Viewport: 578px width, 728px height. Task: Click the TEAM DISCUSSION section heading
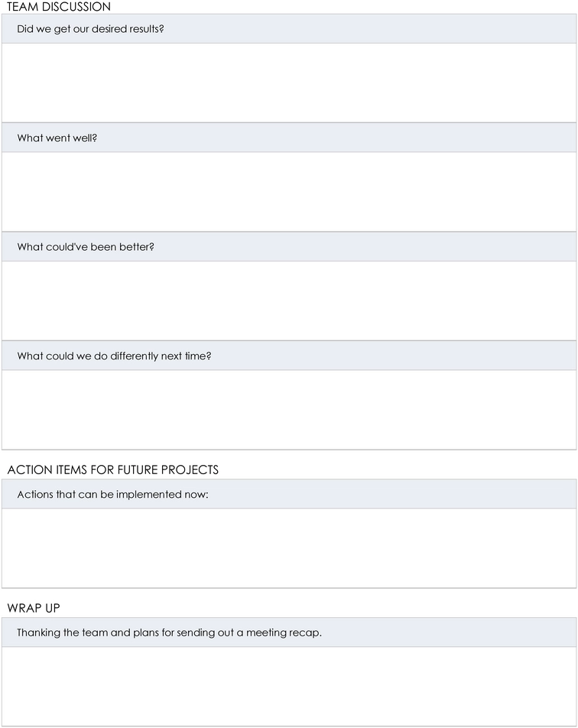[x=59, y=6]
